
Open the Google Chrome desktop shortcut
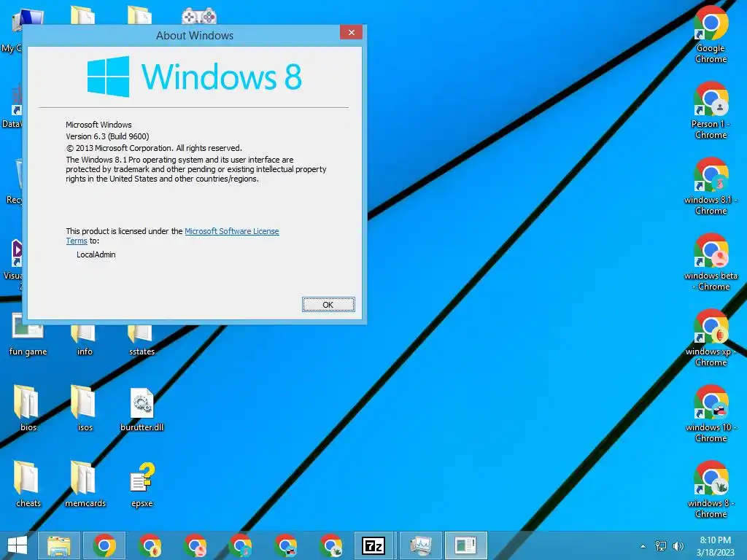(x=711, y=35)
